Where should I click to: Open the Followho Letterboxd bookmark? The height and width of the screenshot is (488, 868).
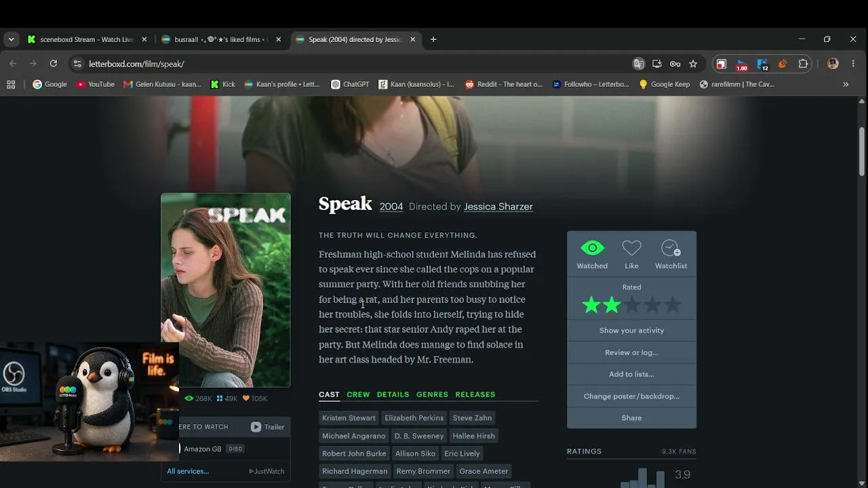coord(591,85)
